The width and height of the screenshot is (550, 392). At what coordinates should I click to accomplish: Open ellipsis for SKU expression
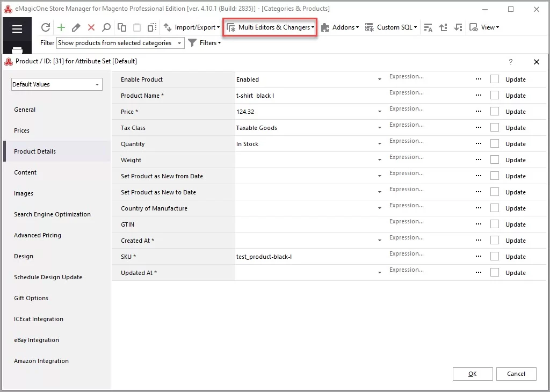tap(479, 257)
